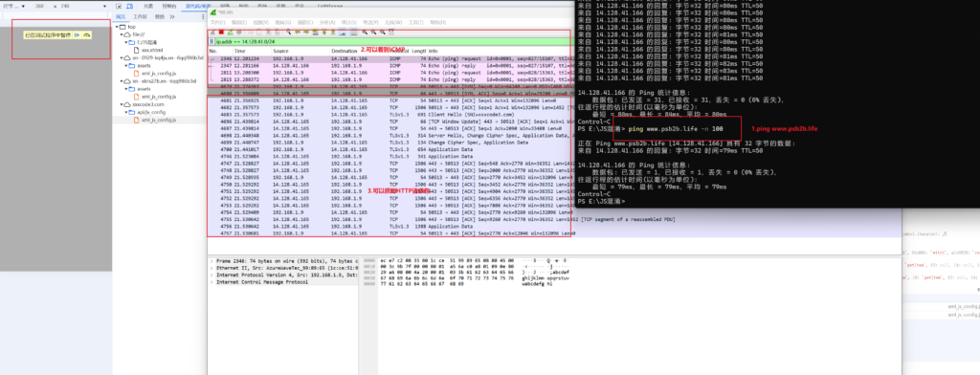Collapse the xxxcode3.com tree node
This screenshot has height=375, width=980.
point(122,104)
